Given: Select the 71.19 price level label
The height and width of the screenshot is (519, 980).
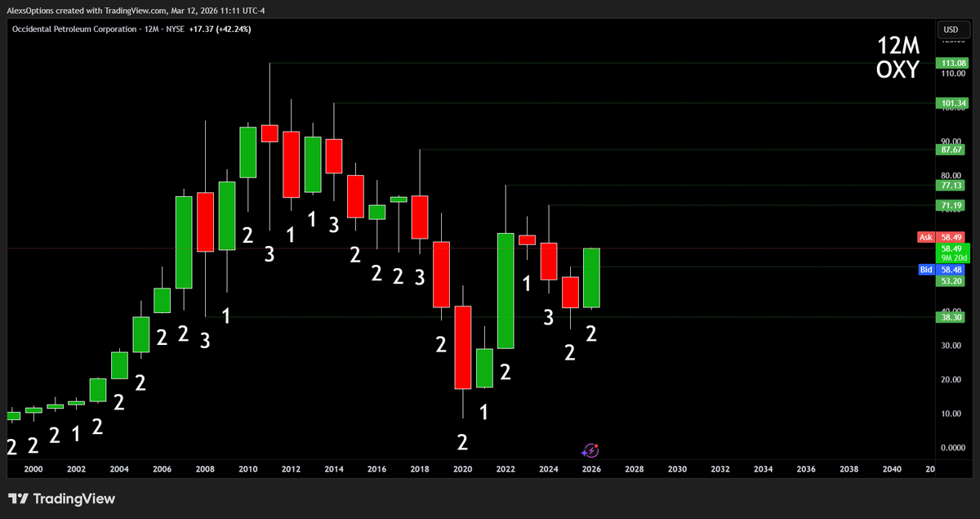Looking at the screenshot, I should pos(951,205).
